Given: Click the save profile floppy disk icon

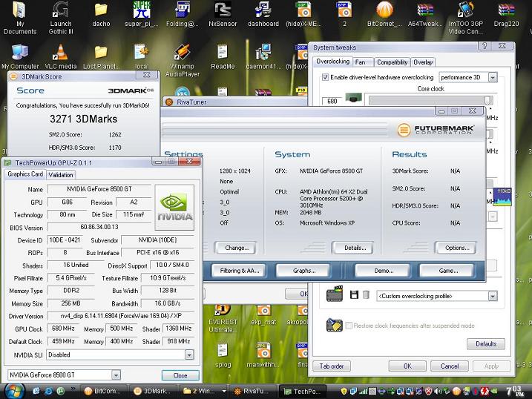Looking at the screenshot, I should [x=354, y=294].
